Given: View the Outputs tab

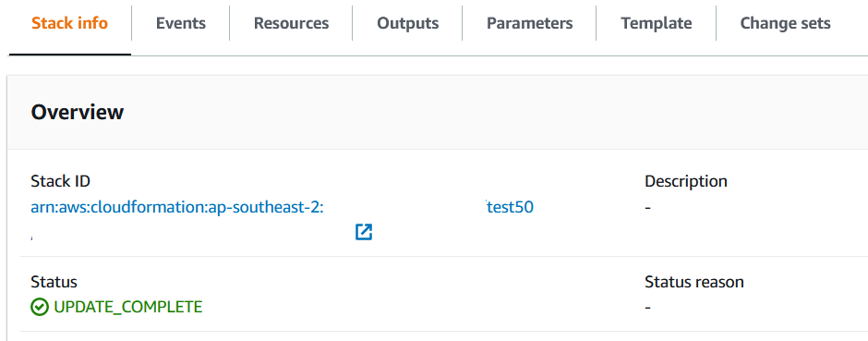Looking at the screenshot, I should pos(407,23).
